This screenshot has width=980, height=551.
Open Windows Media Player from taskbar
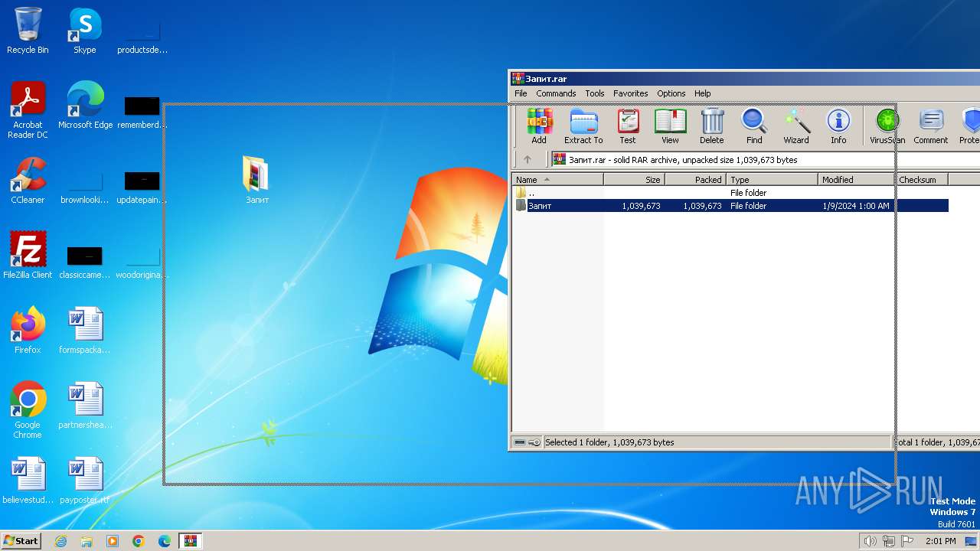pyautogui.click(x=113, y=541)
